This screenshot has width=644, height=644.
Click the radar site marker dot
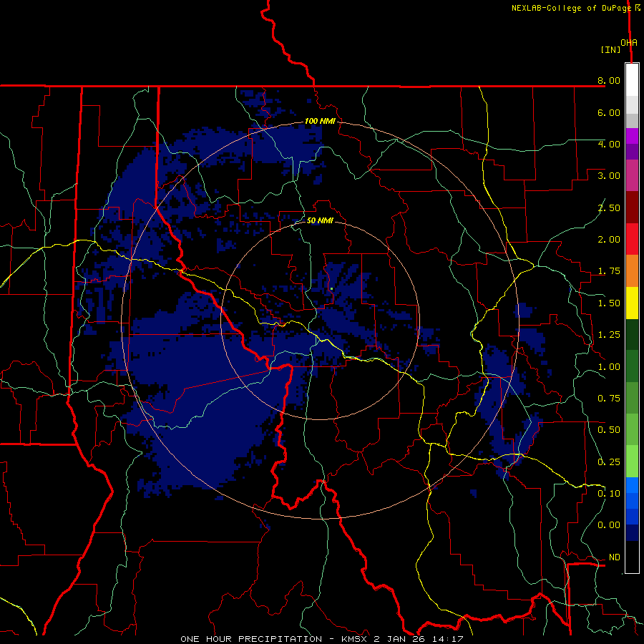point(331,289)
